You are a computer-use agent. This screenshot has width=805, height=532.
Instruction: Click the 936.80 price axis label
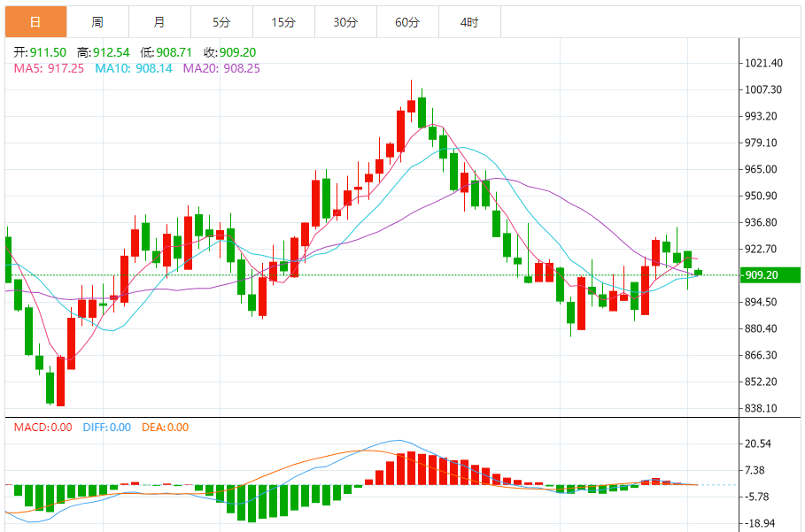click(x=761, y=223)
